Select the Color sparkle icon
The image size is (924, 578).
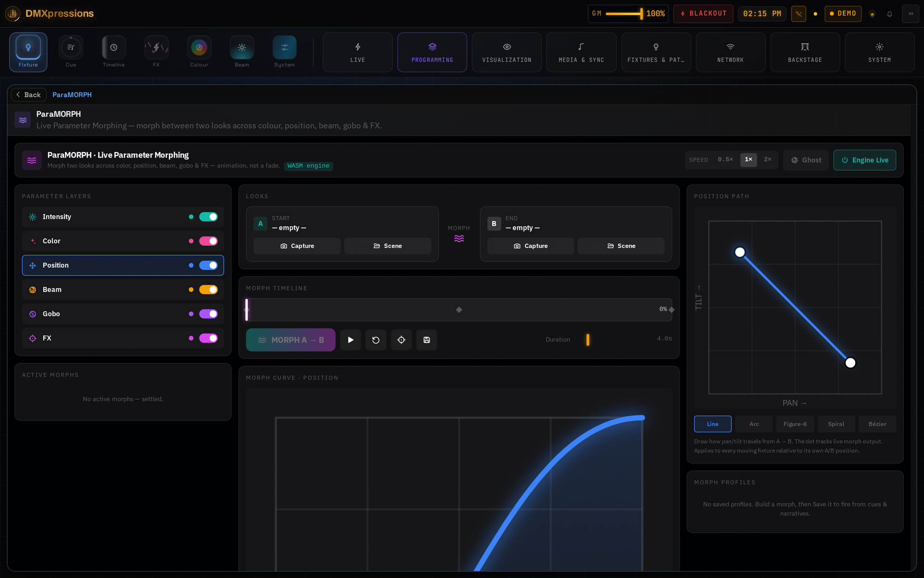(x=33, y=241)
